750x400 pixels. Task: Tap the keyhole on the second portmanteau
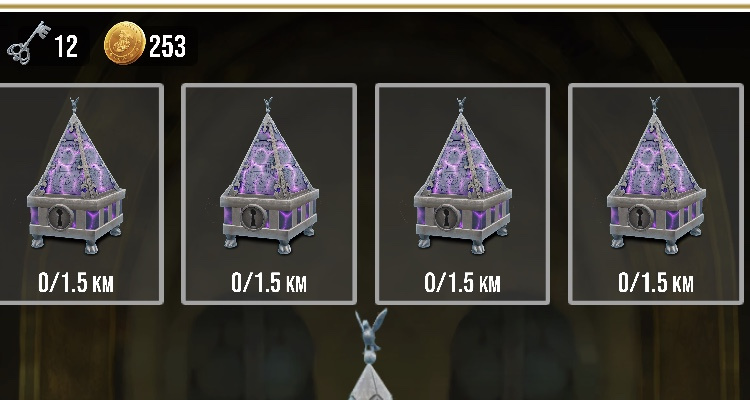[x=253, y=217]
